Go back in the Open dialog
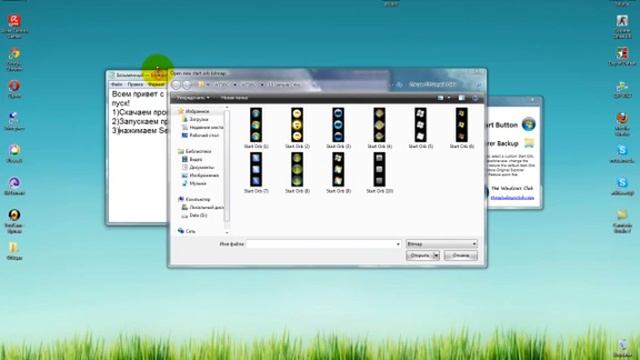The image size is (640, 360). pos(176,84)
